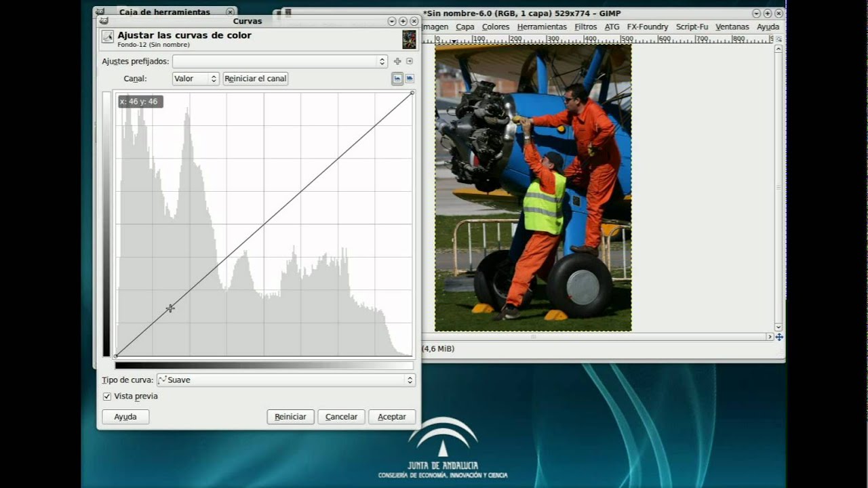Close the Curvas dialog
This screenshot has height=488, width=868.
[414, 22]
